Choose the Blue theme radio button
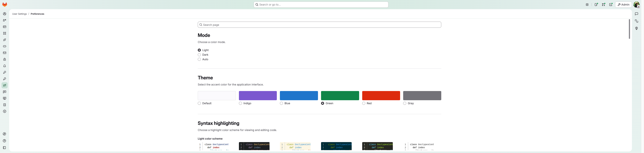This screenshot has width=644, height=153. coord(281,103)
